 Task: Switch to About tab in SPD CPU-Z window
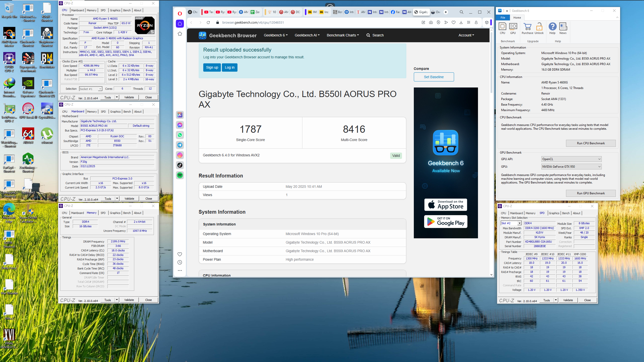tap(577, 213)
